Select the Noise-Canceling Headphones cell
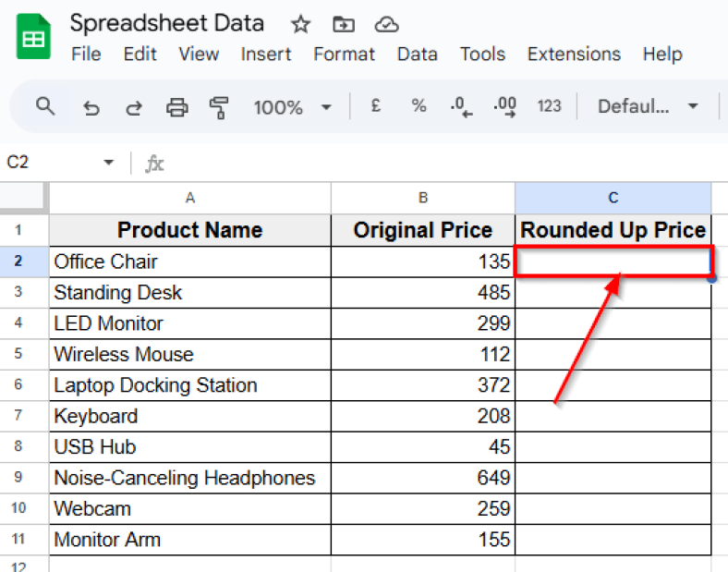 click(x=190, y=478)
